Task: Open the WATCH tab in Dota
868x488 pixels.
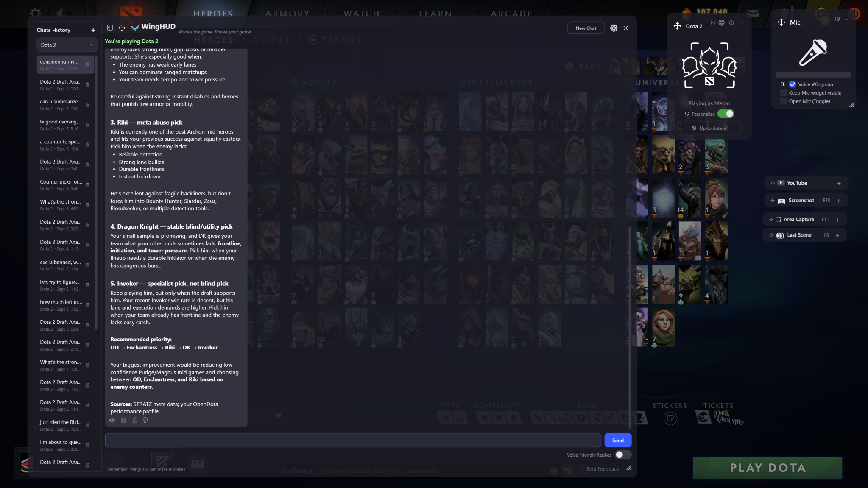Action: tap(361, 14)
